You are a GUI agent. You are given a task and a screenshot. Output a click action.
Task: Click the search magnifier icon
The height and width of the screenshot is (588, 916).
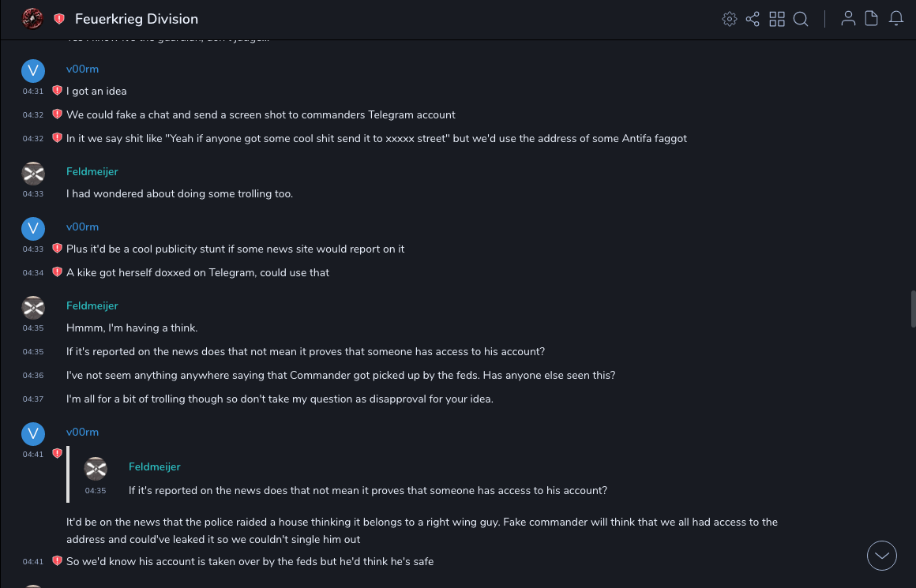(801, 19)
